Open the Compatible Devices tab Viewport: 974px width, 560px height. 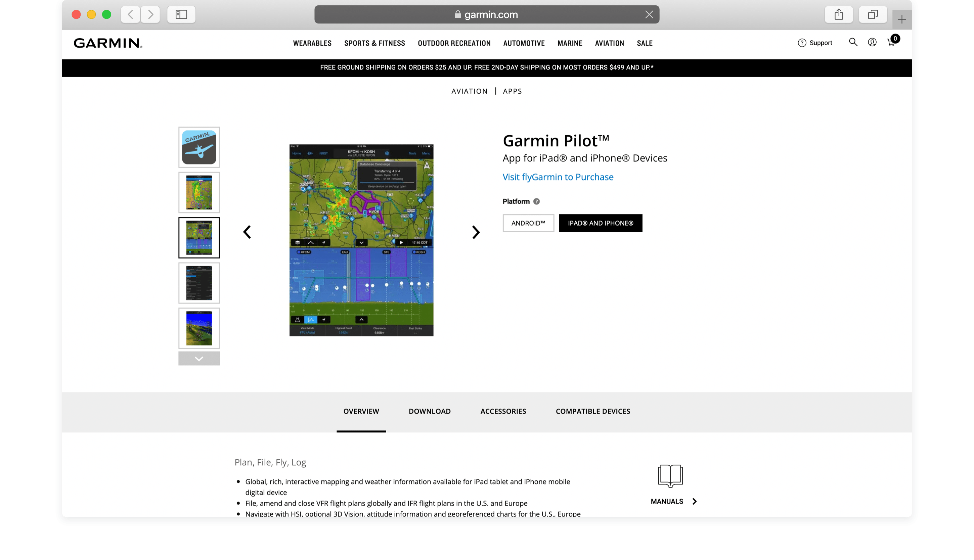point(592,411)
